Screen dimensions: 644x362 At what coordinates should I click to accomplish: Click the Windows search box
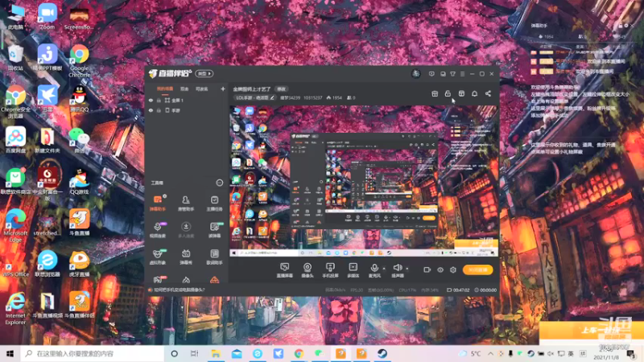coord(93,353)
